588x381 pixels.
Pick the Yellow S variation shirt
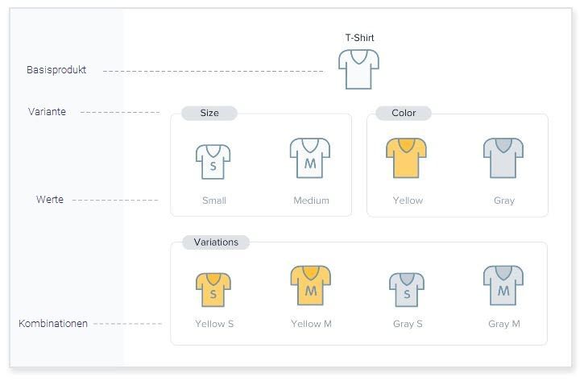pyautogui.click(x=213, y=289)
